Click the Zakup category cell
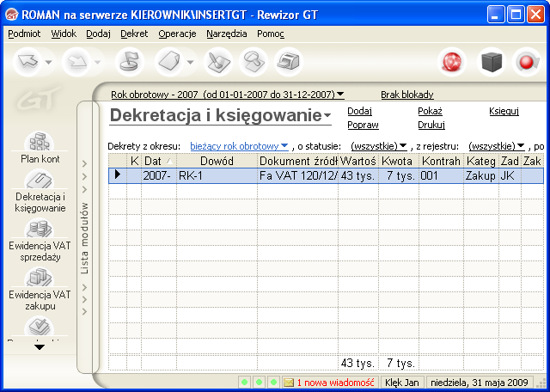Screen dimensions: 550x392 tap(481, 175)
